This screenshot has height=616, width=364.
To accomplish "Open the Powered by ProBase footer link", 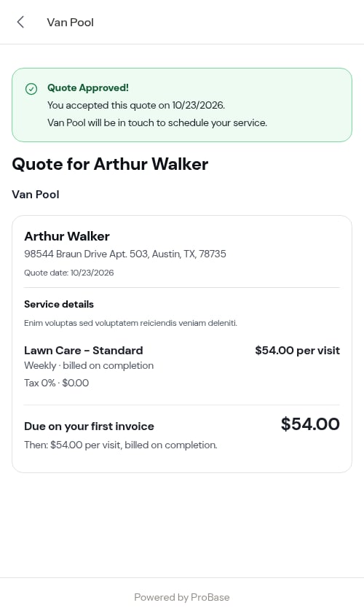I will coord(182,597).
